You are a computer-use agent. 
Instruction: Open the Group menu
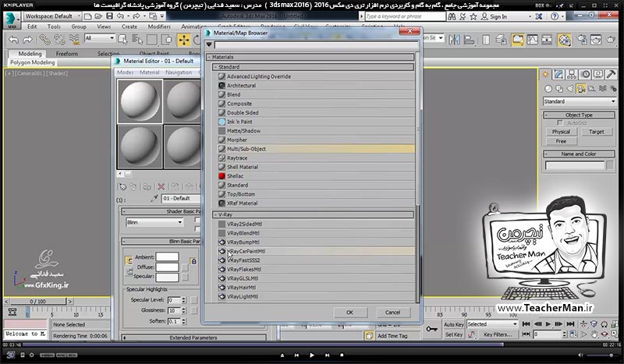[79, 27]
